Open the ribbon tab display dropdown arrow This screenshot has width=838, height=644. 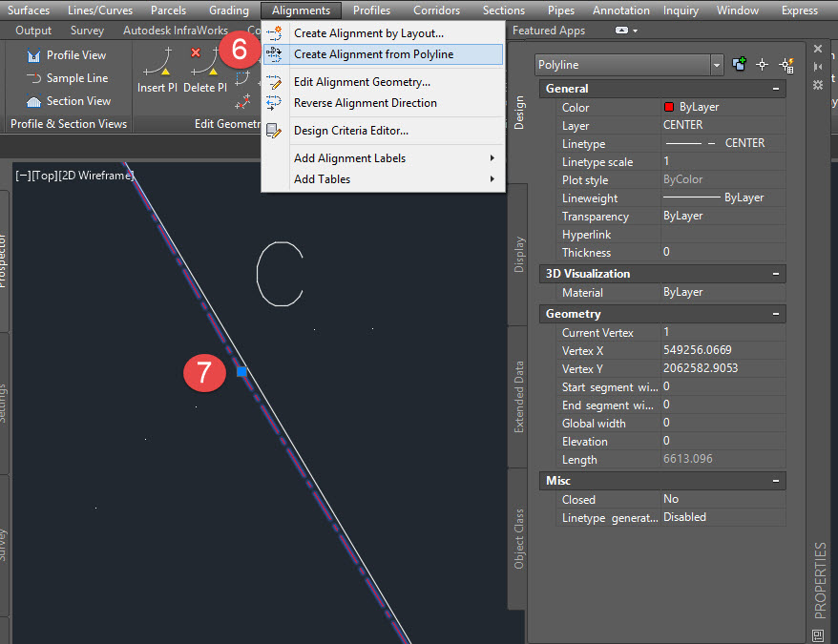click(x=635, y=31)
